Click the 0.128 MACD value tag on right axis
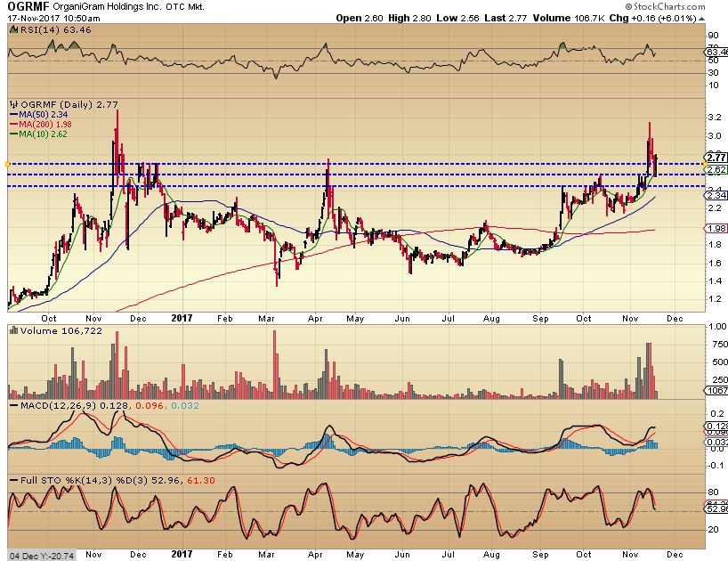Screen dimensions: 728x561 point(716,426)
